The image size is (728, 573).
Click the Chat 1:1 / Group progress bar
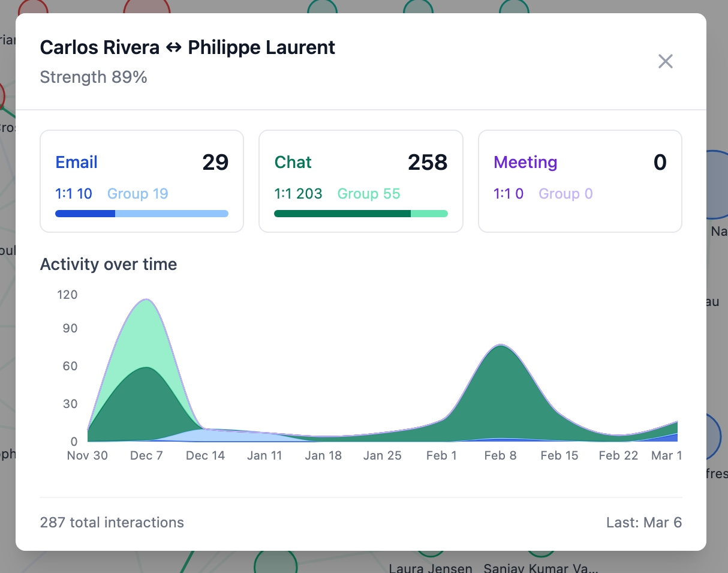(360, 214)
